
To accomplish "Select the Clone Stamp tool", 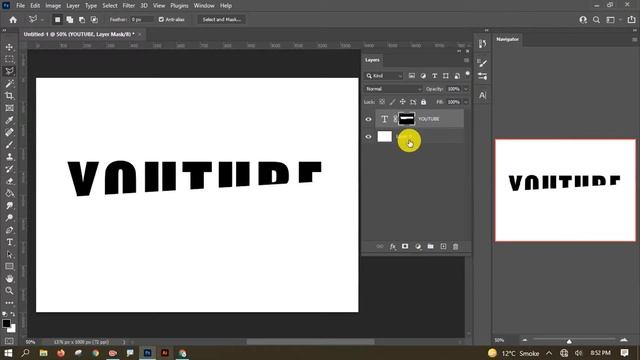I will [x=9, y=157].
